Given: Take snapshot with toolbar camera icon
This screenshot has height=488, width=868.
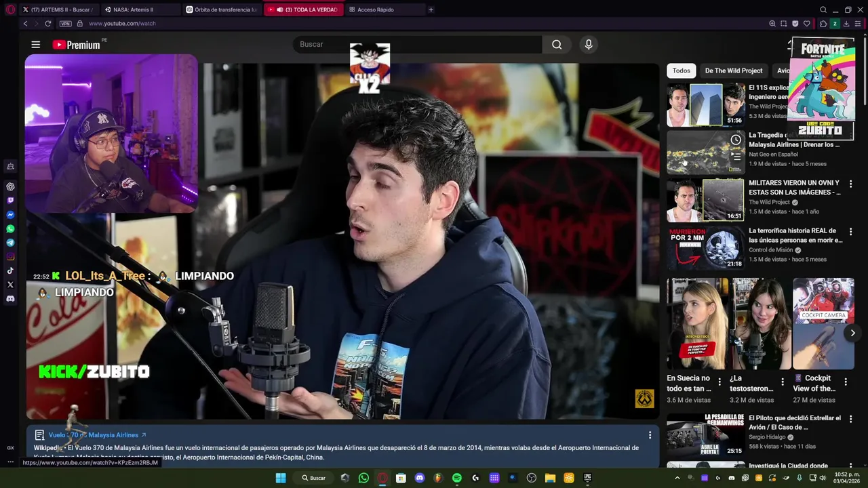Looking at the screenshot, I should click(x=783, y=24).
